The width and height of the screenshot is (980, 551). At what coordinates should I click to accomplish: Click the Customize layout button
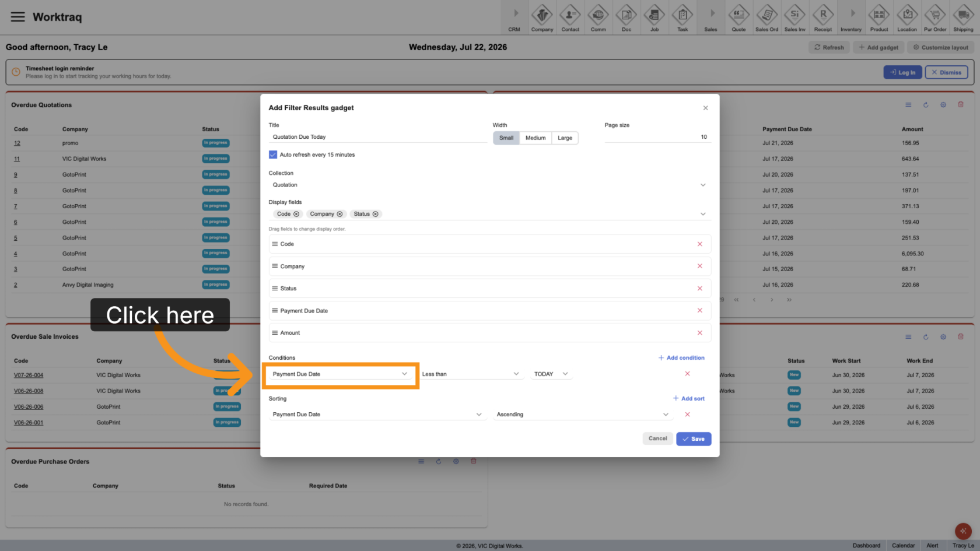pyautogui.click(x=940, y=47)
